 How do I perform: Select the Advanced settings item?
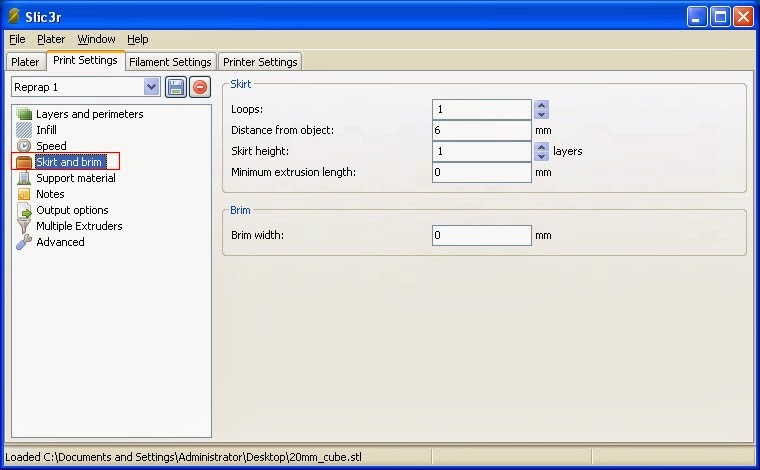pyautogui.click(x=60, y=242)
